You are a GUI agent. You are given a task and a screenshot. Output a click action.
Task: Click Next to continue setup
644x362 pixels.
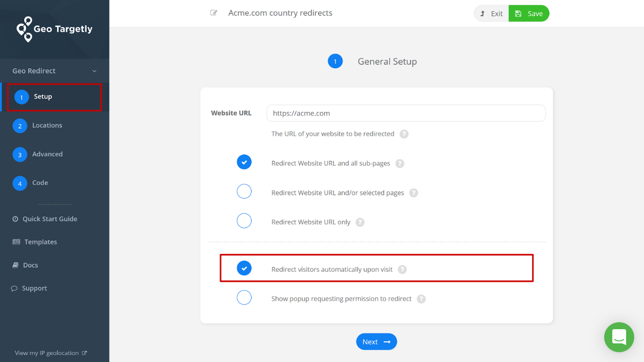pyautogui.click(x=376, y=341)
